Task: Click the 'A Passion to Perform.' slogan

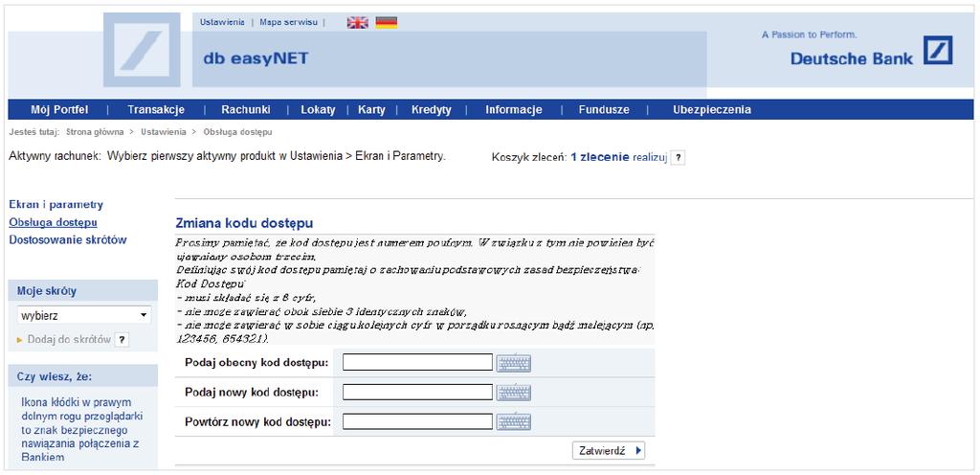Action: (810, 35)
